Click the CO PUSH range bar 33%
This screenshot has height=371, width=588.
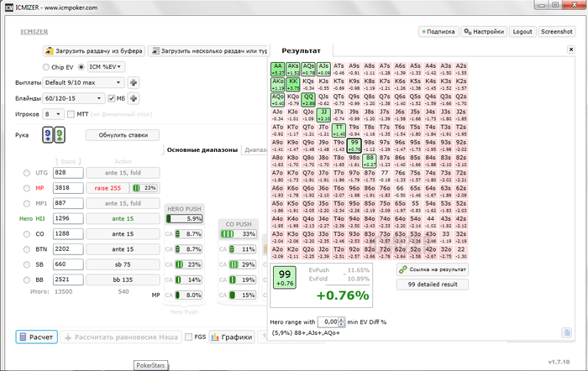click(239, 234)
